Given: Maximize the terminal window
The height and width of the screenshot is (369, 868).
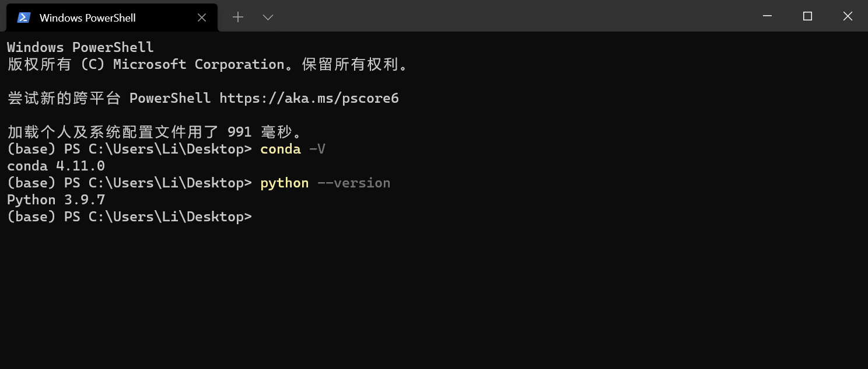Looking at the screenshot, I should coord(807,16).
